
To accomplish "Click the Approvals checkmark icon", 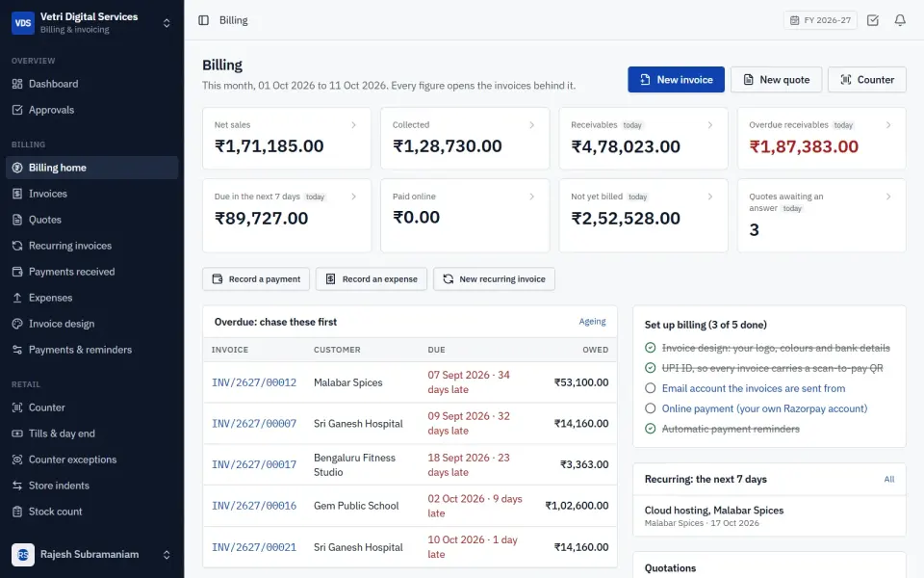I will 17,110.
